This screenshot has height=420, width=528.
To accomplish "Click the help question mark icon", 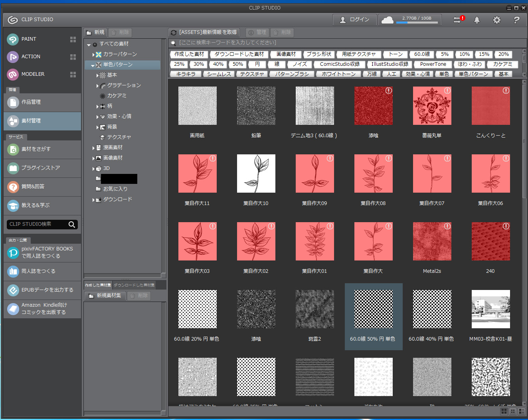I will click(x=516, y=20).
